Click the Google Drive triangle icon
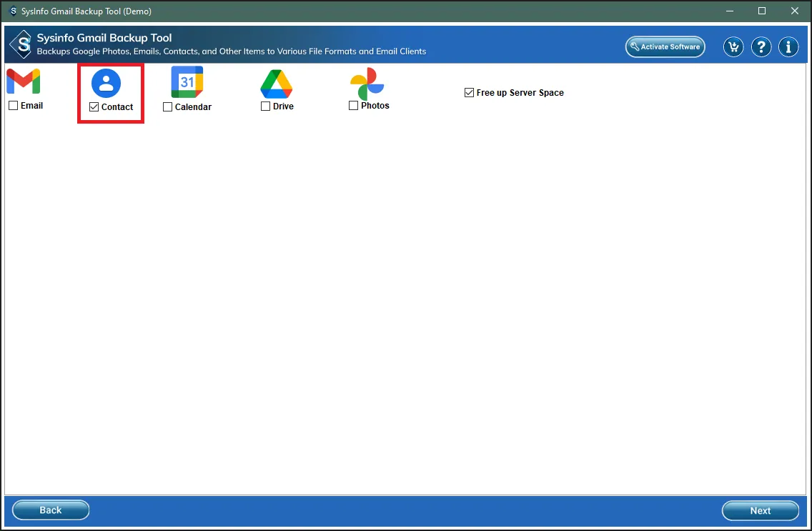Viewport: 812px width, 531px height. pos(277,84)
